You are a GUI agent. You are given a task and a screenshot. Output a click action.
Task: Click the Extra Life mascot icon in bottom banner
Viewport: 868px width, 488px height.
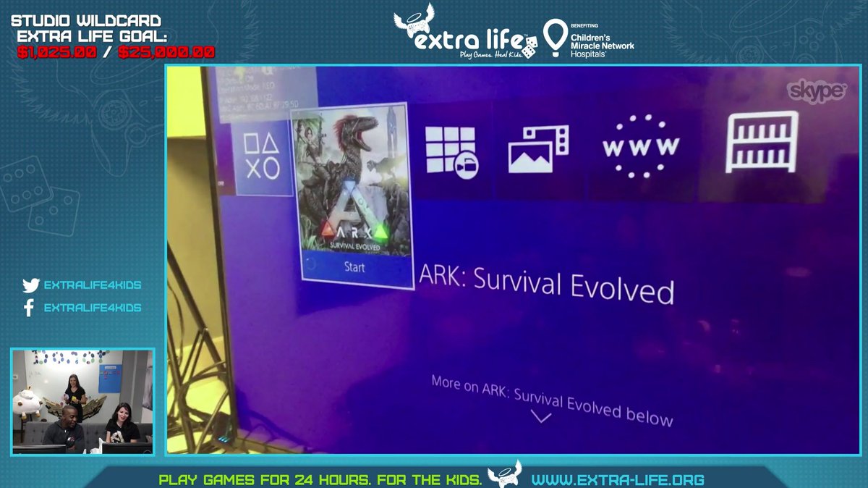[x=504, y=474]
